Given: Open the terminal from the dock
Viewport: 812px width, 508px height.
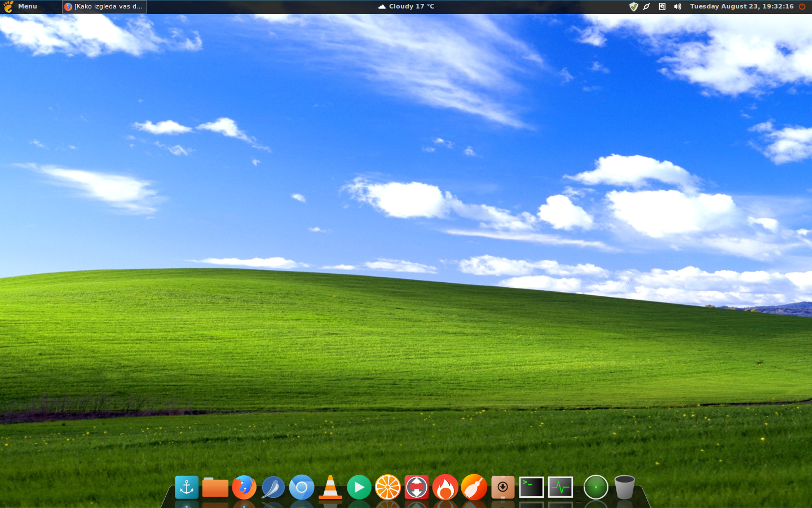Looking at the screenshot, I should [x=531, y=488].
